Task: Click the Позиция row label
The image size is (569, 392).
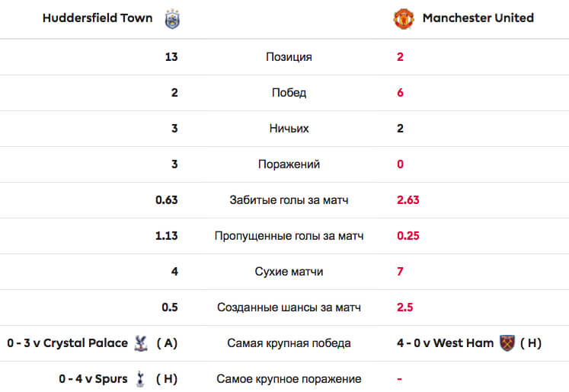Action: coord(289,57)
